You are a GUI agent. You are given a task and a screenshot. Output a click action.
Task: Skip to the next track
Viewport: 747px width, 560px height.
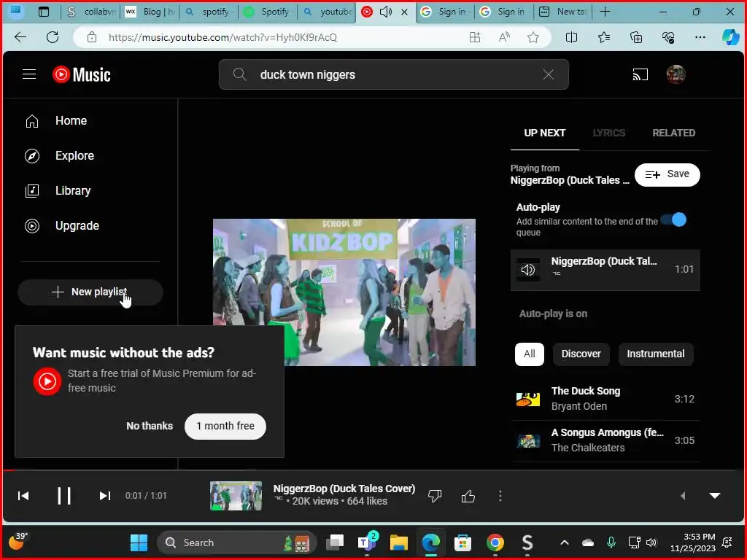105,496
